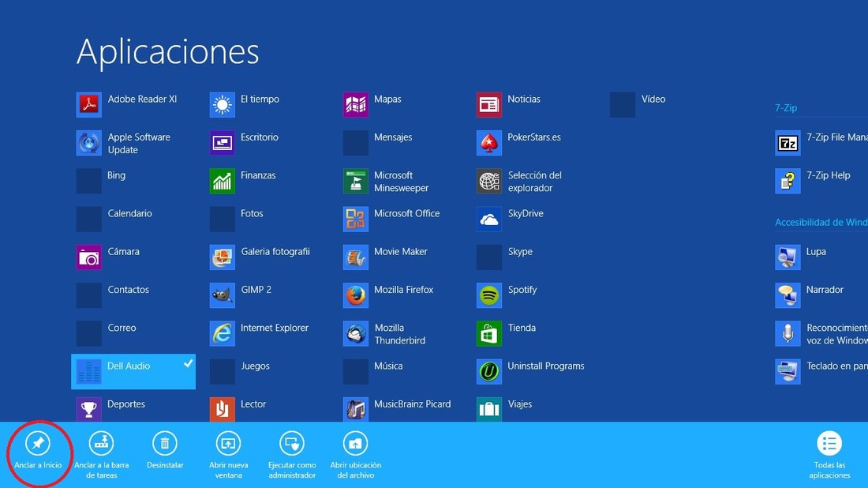Click Abrir nueva ventana button

coord(228,456)
